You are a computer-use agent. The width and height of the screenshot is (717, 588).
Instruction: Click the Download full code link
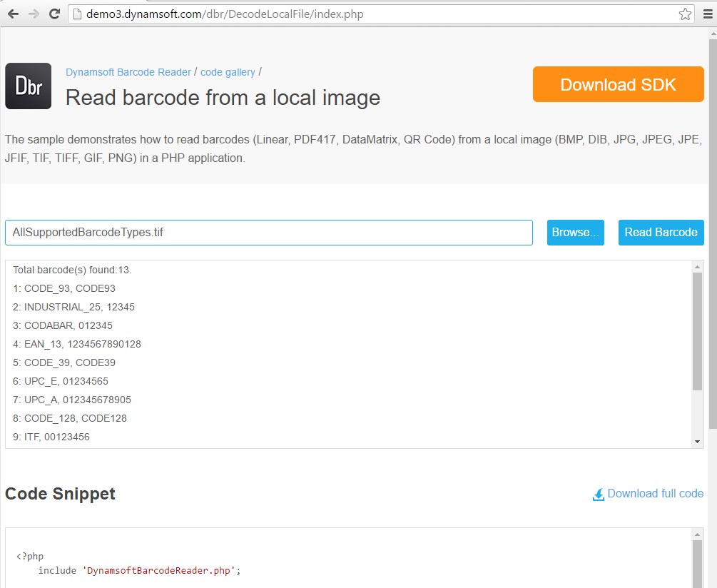(655, 494)
